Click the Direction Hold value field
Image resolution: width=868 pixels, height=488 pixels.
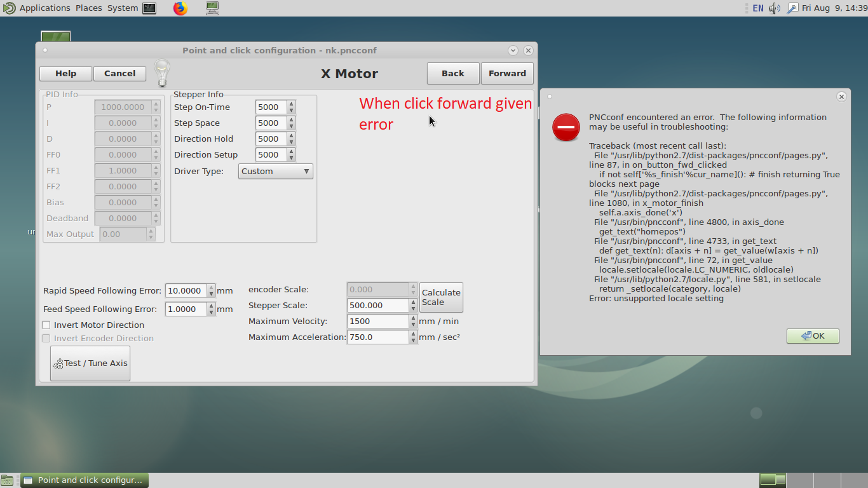coord(271,139)
